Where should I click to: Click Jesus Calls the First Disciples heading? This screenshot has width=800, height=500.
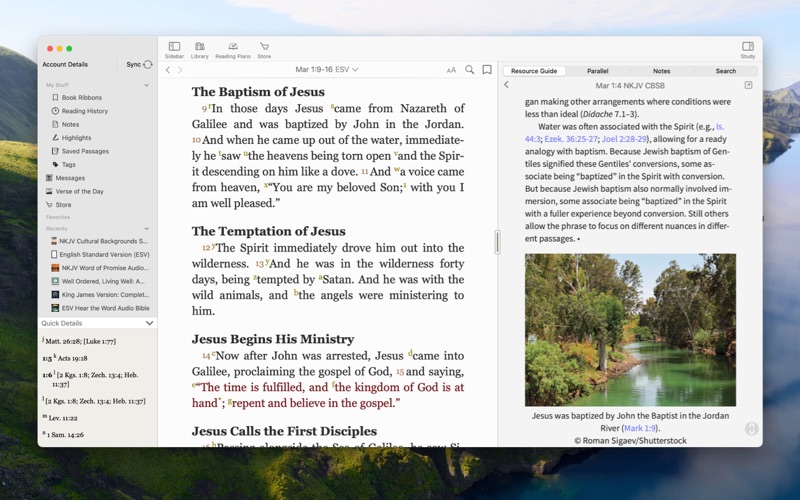[x=284, y=431]
